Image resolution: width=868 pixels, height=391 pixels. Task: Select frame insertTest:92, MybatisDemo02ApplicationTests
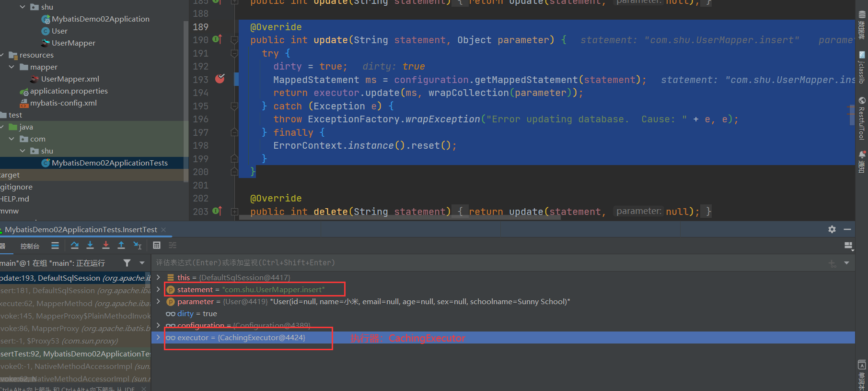coord(75,354)
